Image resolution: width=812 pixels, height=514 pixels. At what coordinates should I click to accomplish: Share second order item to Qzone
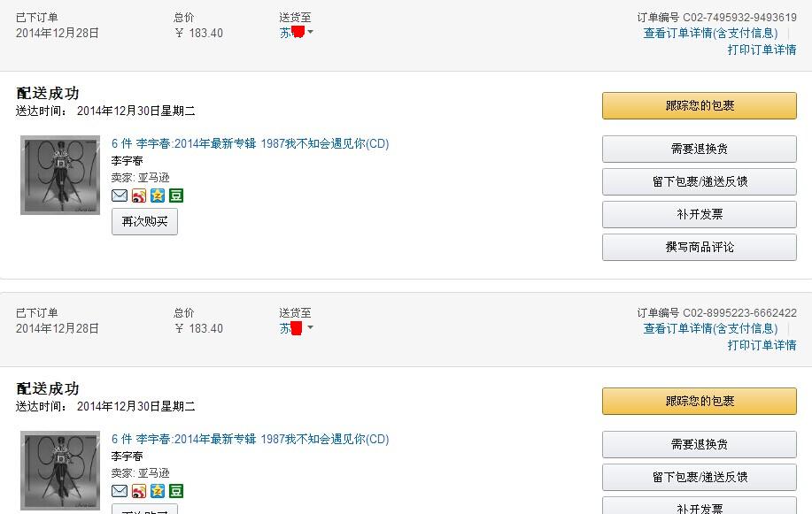pyautogui.click(x=158, y=491)
